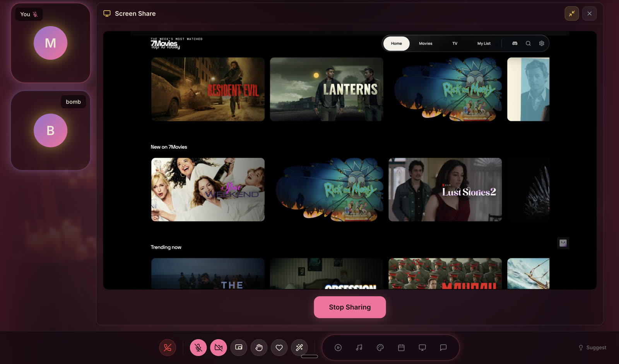The width and height of the screenshot is (619, 364).
Task: Click the screen share monitor icon in bottom bar
Action: tap(422, 347)
